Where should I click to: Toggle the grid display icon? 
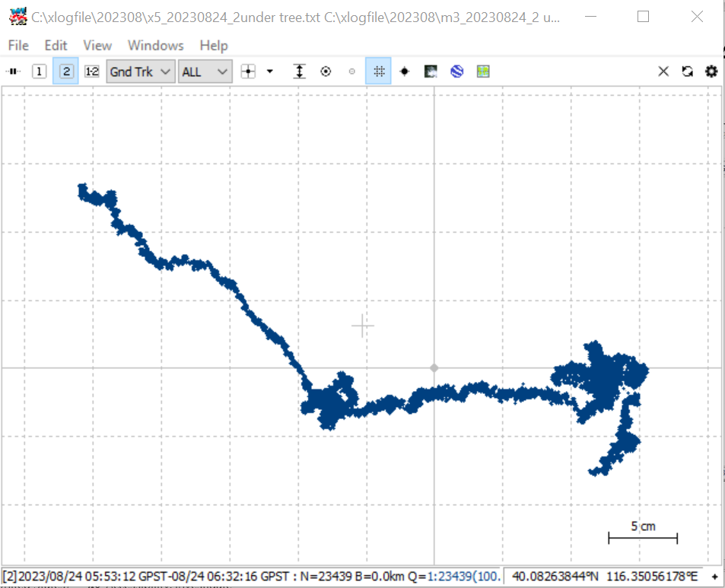point(378,72)
